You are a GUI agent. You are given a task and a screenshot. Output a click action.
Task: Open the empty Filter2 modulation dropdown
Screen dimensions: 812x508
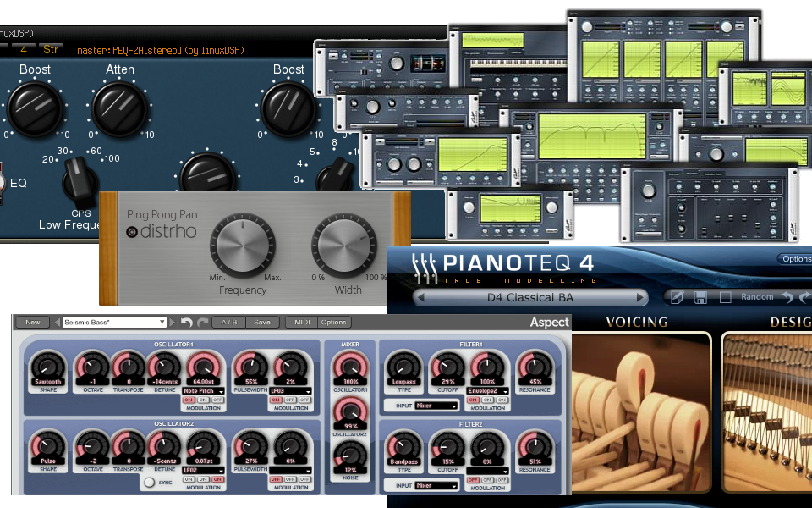point(487,471)
